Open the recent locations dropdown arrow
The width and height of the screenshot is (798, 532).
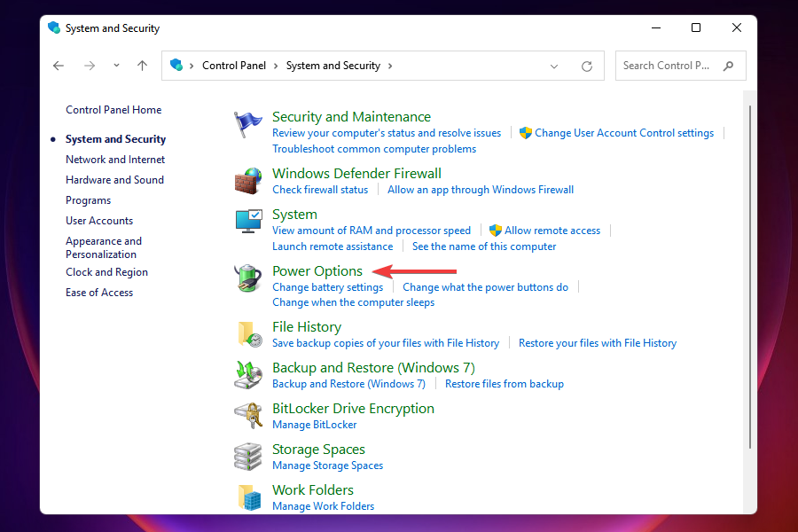point(116,66)
